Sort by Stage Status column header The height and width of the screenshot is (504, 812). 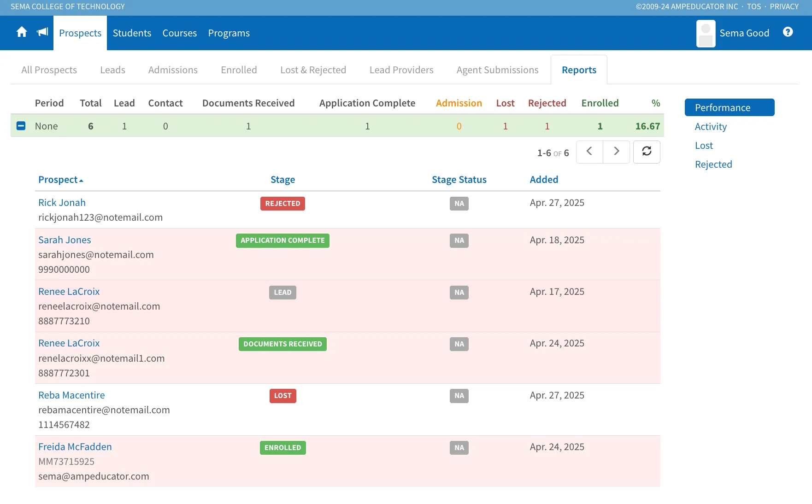coord(459,180)
